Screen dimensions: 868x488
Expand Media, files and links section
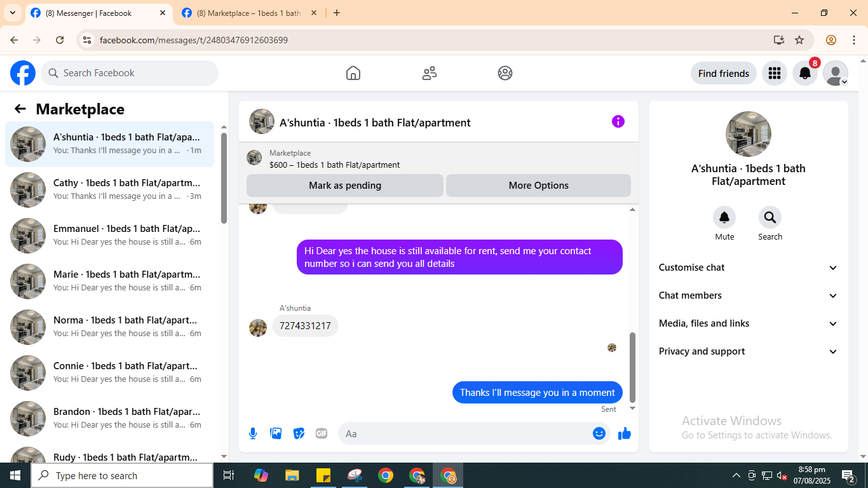749,323
